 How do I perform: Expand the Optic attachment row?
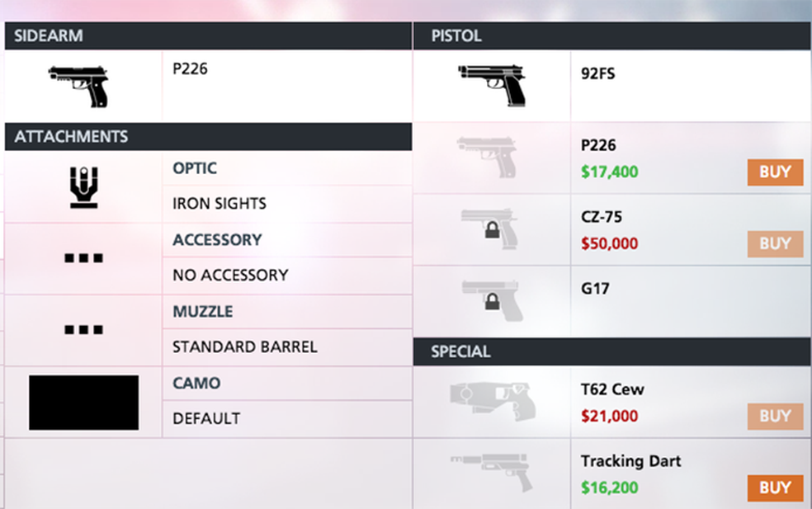click(x=195, y=168)
